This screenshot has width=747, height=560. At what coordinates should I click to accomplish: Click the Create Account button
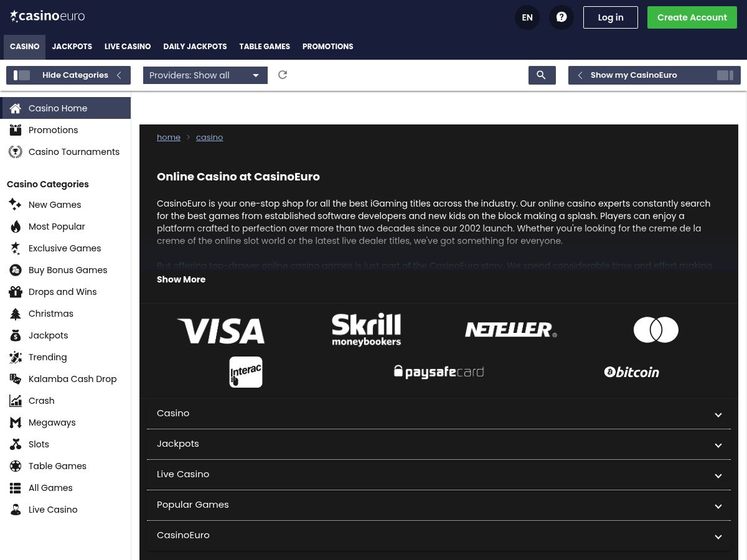692,17
